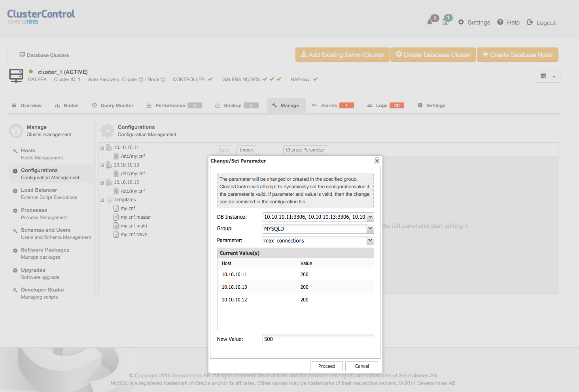
Task: Open global Settings next to the bell icons
Action: coord(474,23)
